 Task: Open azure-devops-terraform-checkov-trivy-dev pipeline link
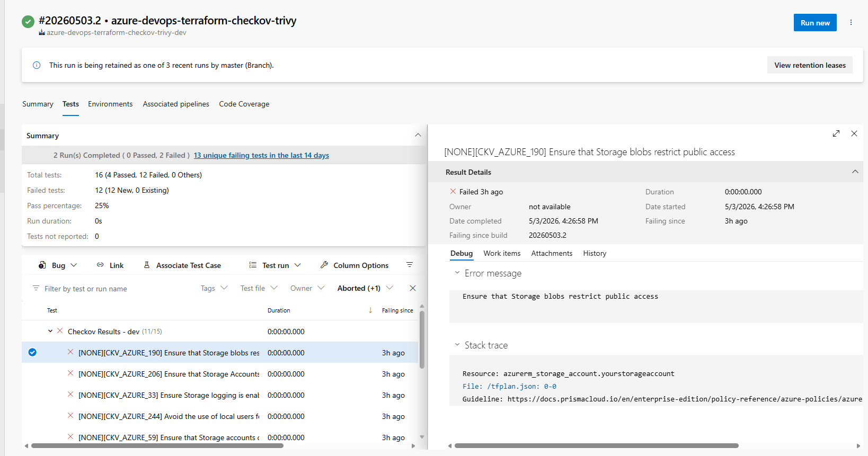117,33
